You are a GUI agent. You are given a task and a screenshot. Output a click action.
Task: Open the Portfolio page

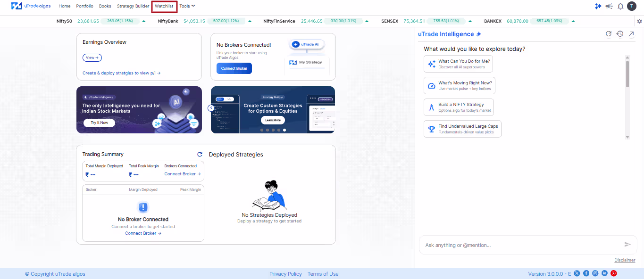pyautogui.click(x=85, y=6)
